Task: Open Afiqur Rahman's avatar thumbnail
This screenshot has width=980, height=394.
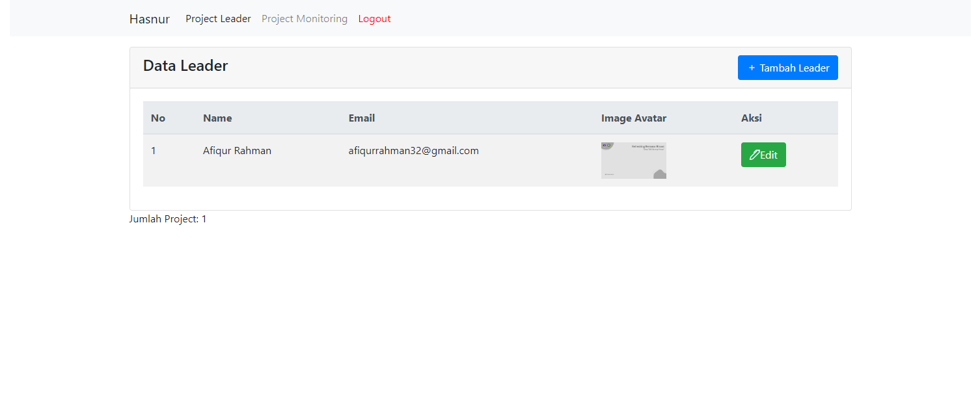Action: 634,161
